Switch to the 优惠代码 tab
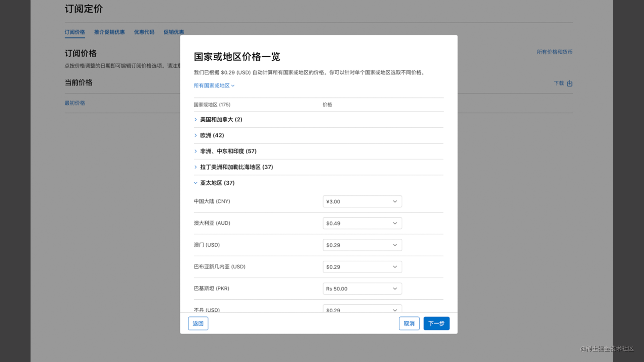 tap(144, 32)
